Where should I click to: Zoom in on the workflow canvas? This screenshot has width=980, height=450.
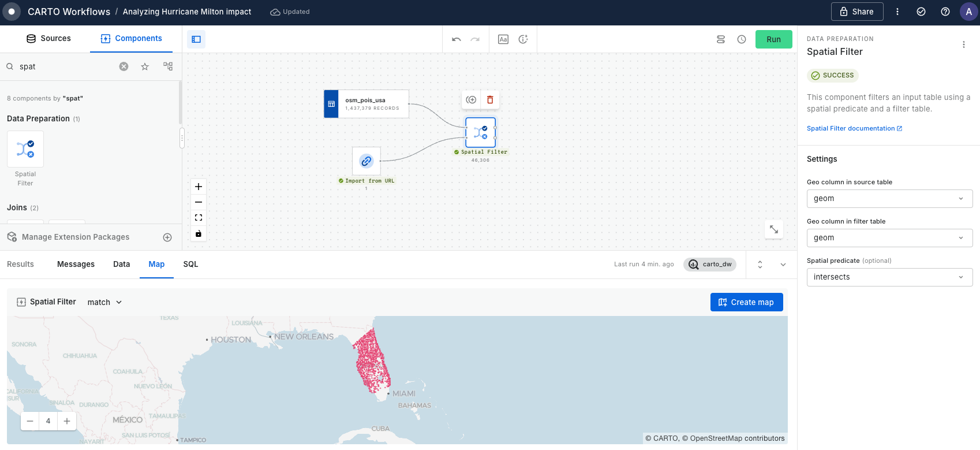click(x=199, y=187)
